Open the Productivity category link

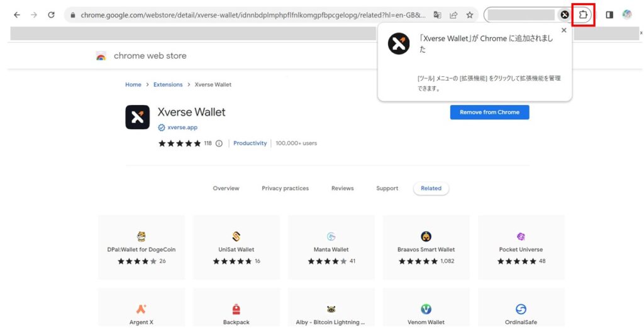tap(250, 144)
